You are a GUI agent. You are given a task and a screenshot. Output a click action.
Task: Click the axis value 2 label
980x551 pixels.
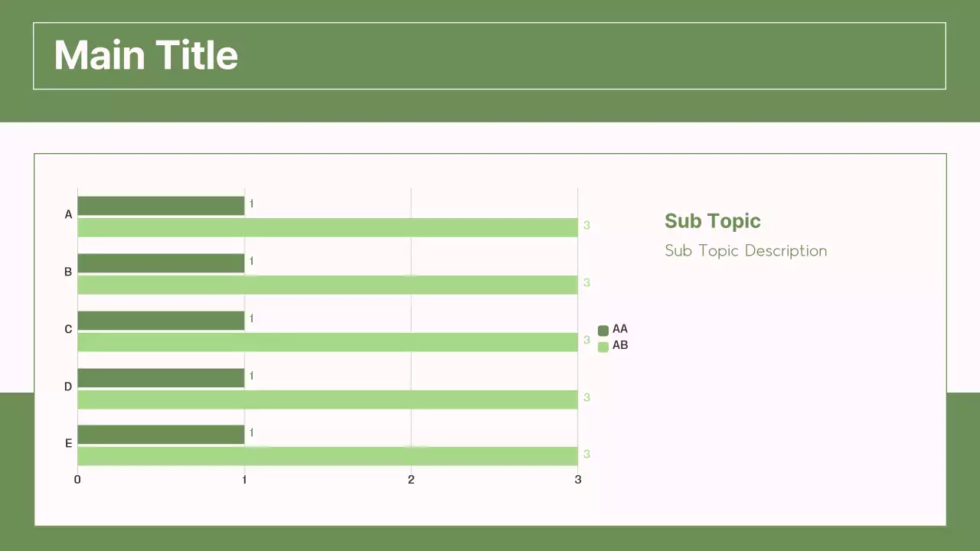coord(411,480)
